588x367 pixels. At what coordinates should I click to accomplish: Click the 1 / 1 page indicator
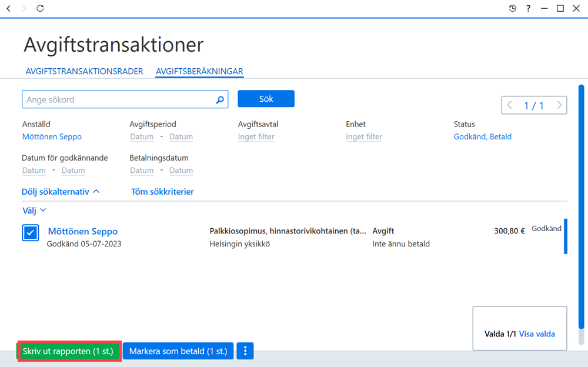534,105
